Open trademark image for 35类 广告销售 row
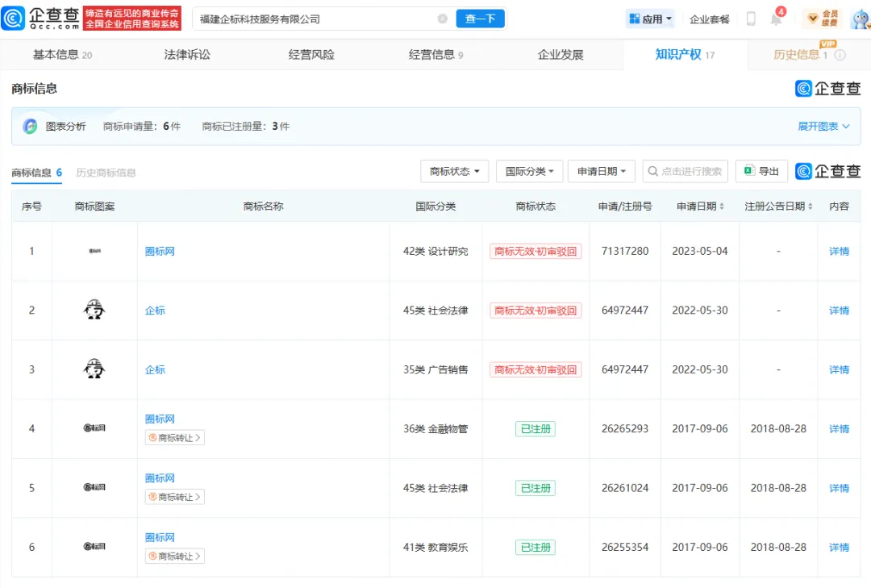Image resolution: width=871 pixels, height=588 pixels. (94, 369)
